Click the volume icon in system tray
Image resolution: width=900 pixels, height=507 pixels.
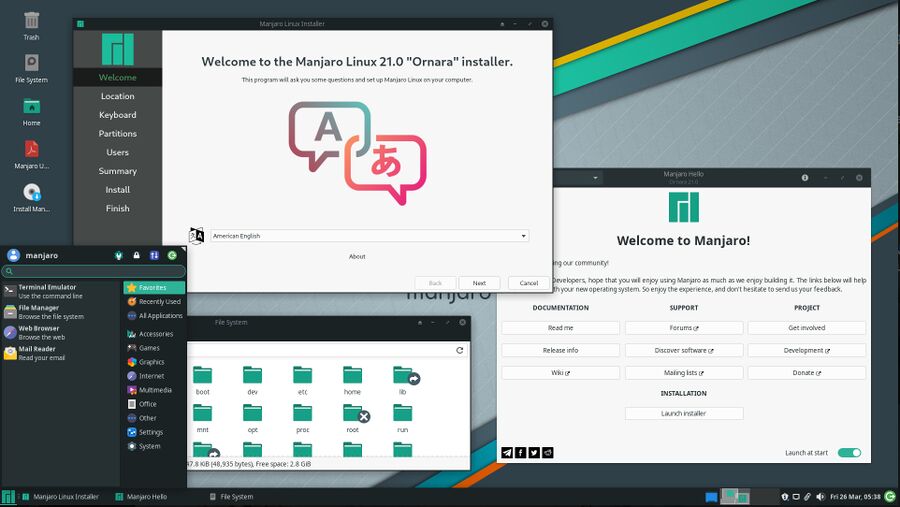pos(820,497)
